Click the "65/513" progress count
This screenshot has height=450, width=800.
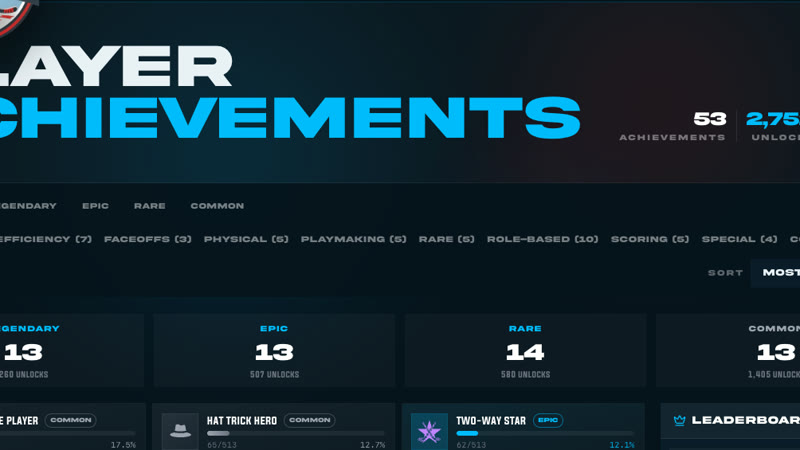point(222,445)
